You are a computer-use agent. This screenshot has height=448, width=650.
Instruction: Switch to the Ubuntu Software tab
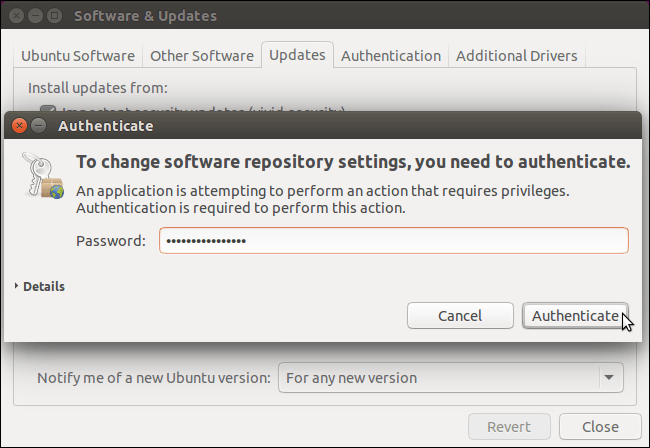point(80,56)
